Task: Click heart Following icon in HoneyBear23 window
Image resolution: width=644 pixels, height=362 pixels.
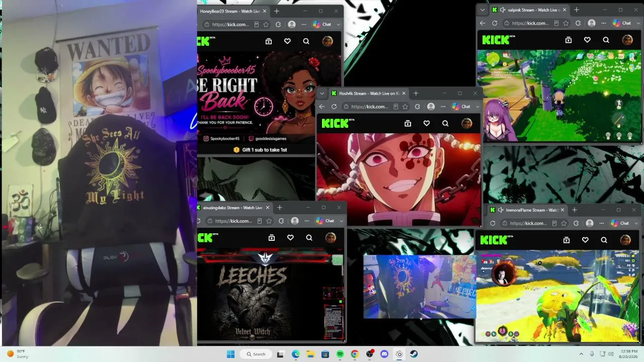Action: pyautogui.click(x=287, y=41)
